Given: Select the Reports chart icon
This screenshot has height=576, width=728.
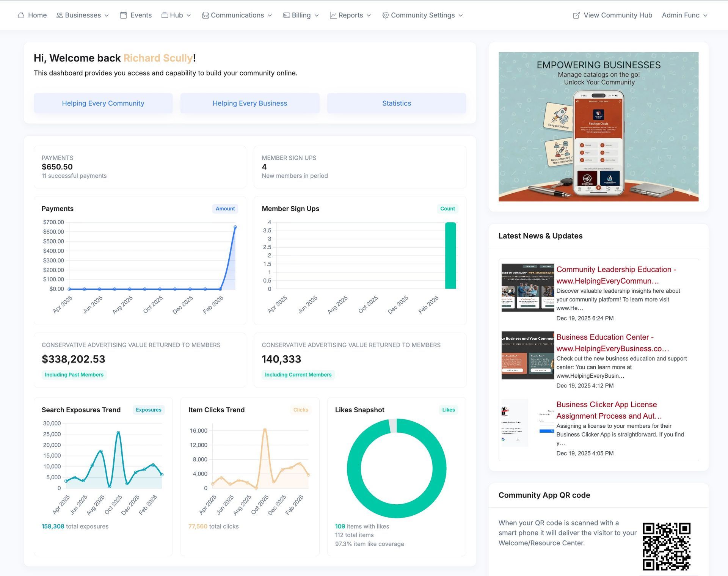Looking at the screenshot, I should point(333,15).
